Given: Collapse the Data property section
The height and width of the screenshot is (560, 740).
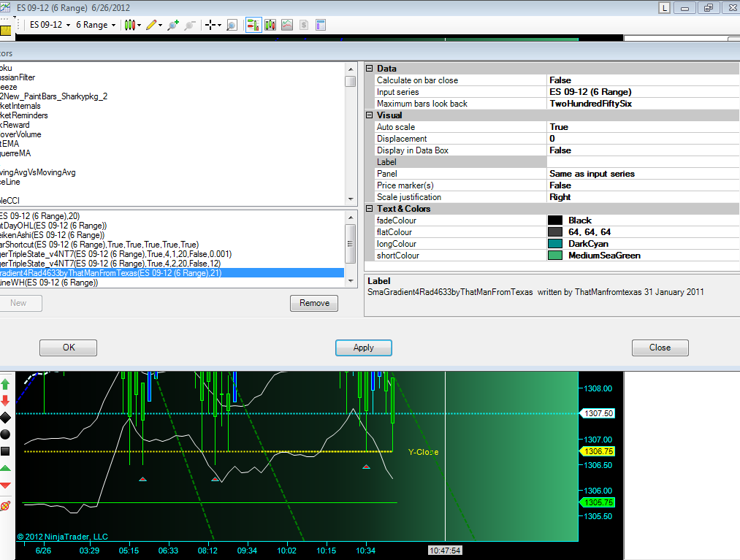Looking at the screenshot, I should (x=370, y=69).
